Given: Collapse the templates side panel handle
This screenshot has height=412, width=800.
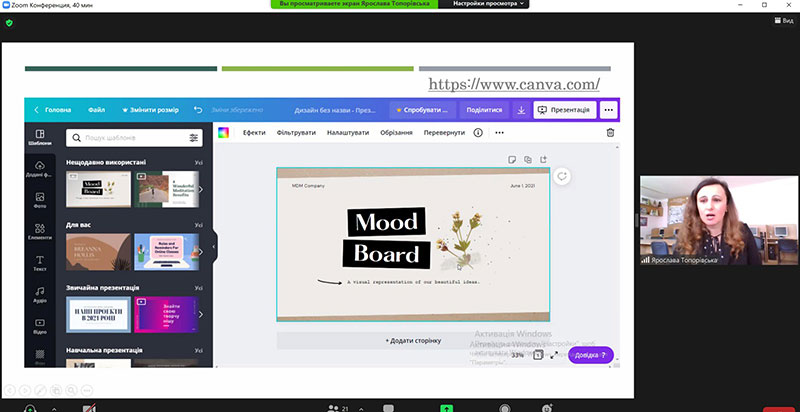Looking at the screenshot, I should [214, 247].
